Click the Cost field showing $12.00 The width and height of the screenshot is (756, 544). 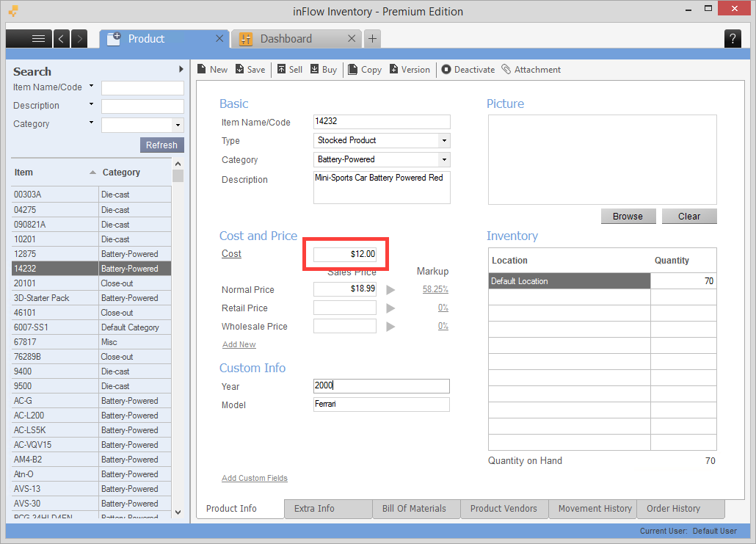point(345,254)
